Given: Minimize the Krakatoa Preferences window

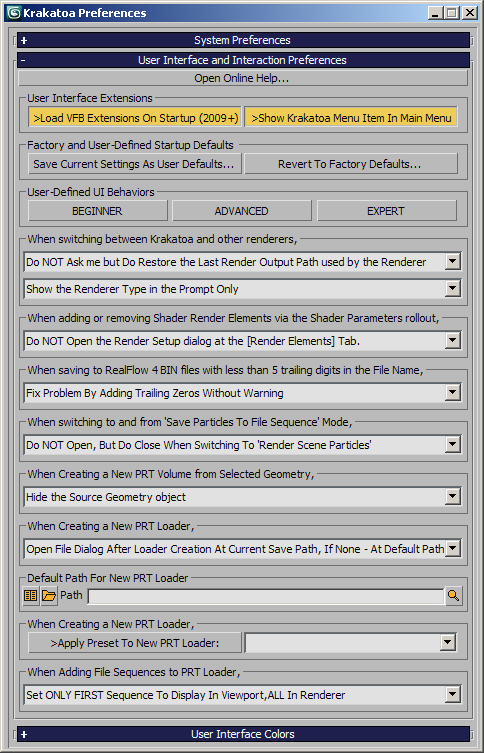Looking at the screenshot, I should coord(436,13).
